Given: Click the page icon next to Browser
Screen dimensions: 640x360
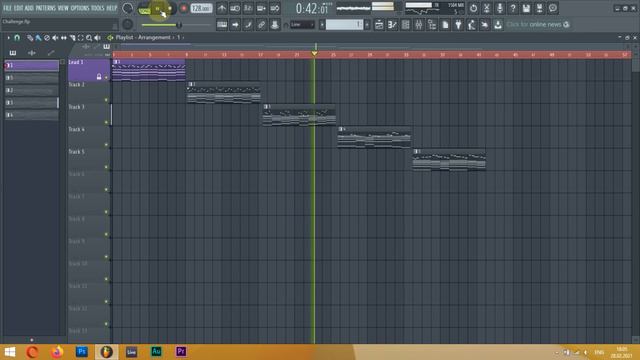Looking at the screenshot, I should pyautogui.click(x=445, y=24).
